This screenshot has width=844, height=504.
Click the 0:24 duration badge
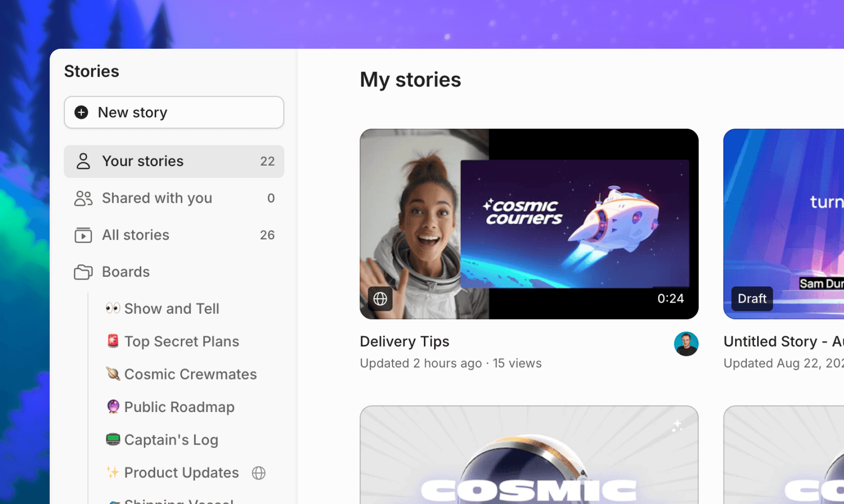coord(671,299)
